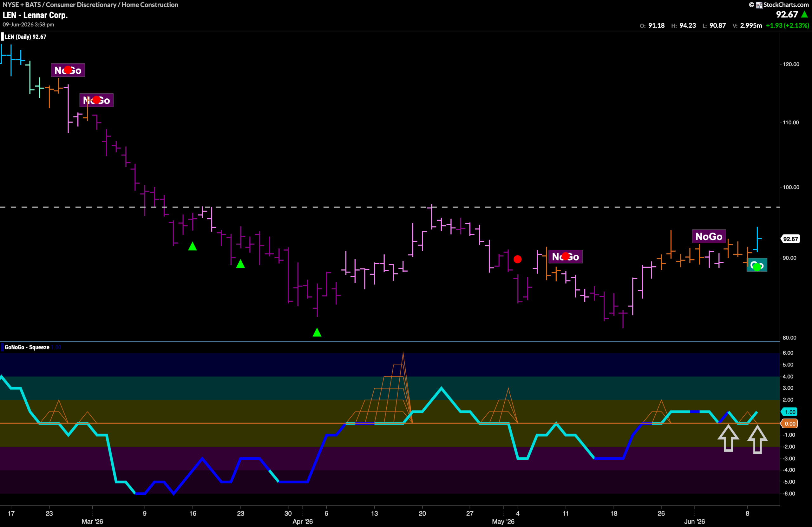Click the first NoGo badge near 120
812x527 pixels.
tap(68, 70)
